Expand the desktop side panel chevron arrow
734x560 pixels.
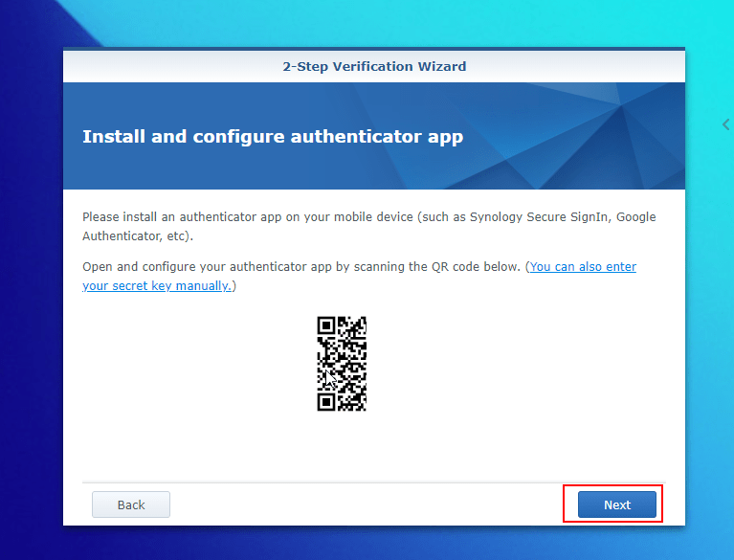pyautogui.click(x=725, y=124)
